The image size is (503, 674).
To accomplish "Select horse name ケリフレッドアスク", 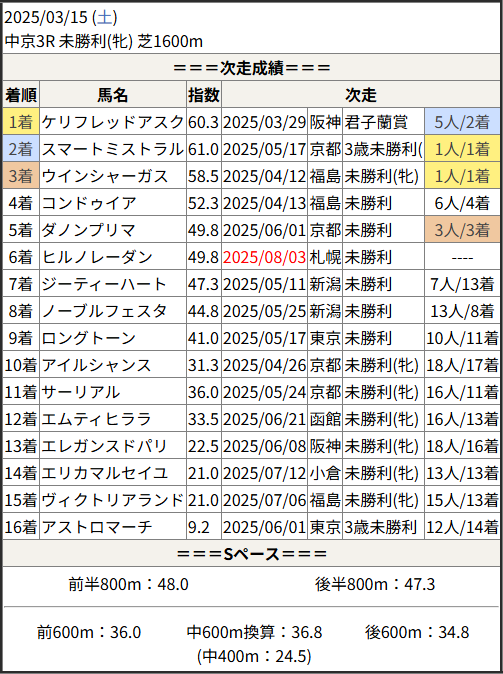I will click(113, 122).
